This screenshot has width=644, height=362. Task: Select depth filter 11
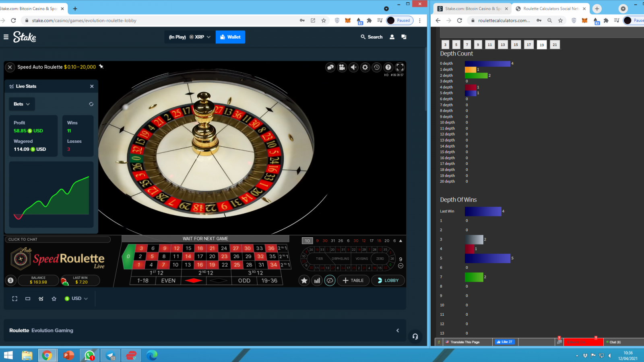coord(490,45)
